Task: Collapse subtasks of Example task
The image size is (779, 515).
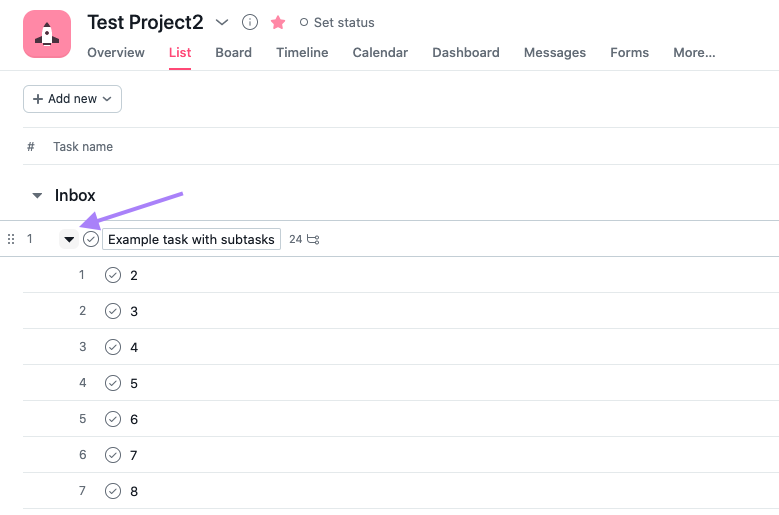Action: pos(69,239)
